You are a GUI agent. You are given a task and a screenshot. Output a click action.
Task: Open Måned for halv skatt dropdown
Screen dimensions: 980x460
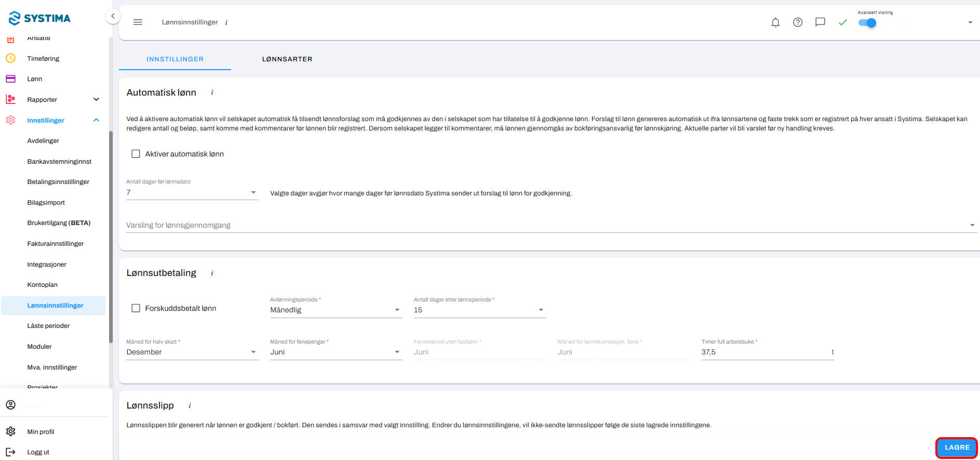pos(192,352)
